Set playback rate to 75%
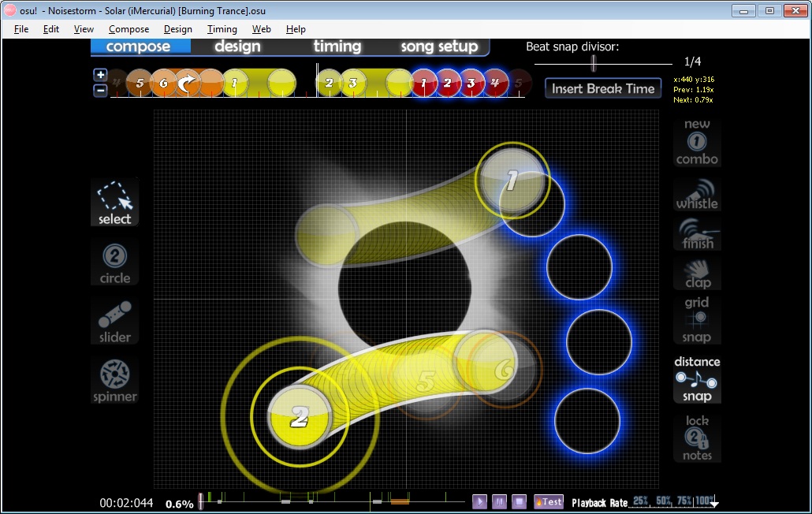Image resolution: width=812 pixels, height=514 pixels. 684,501
